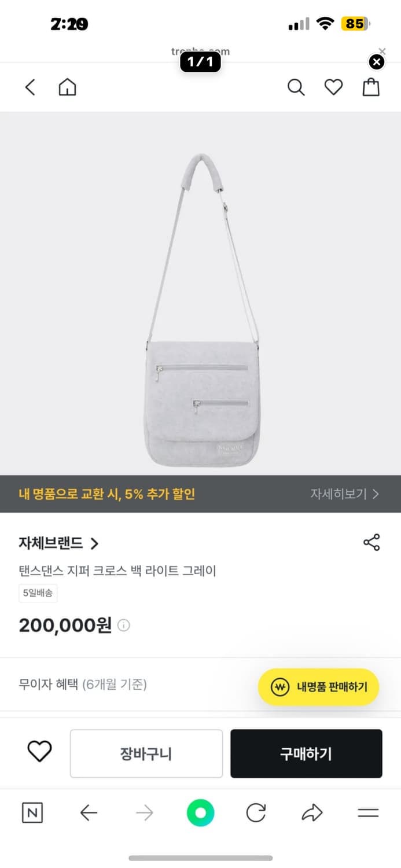This screenshot has width=401, height=868.
Task: Tap the price info icon
Action: 124,625
